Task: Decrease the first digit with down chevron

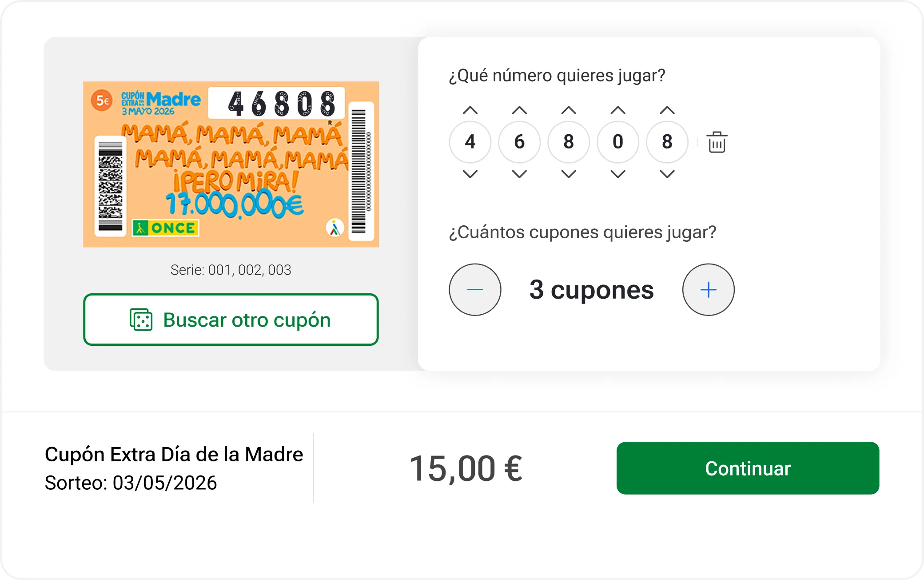Action: click(x=470, y=174)
